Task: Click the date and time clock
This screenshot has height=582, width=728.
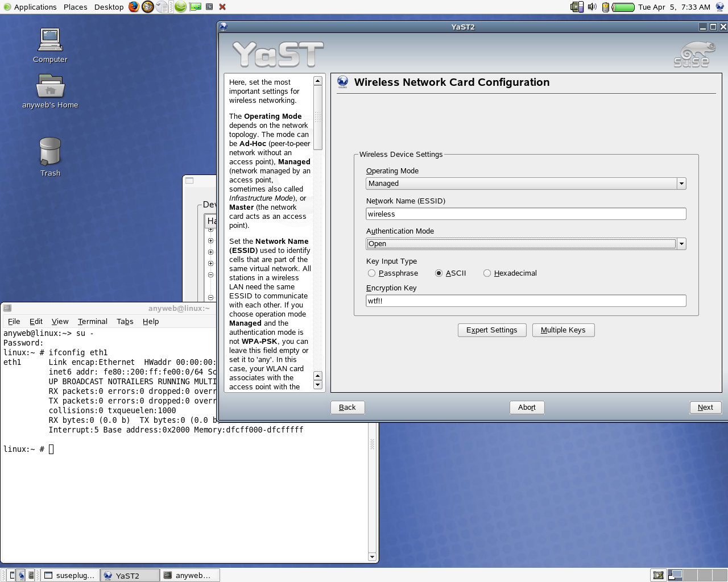Action: click(x=674, y=7)
